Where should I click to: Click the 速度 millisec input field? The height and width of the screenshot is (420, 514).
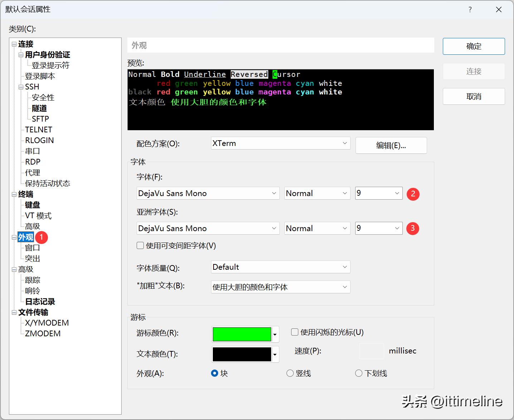coord(371,351)
